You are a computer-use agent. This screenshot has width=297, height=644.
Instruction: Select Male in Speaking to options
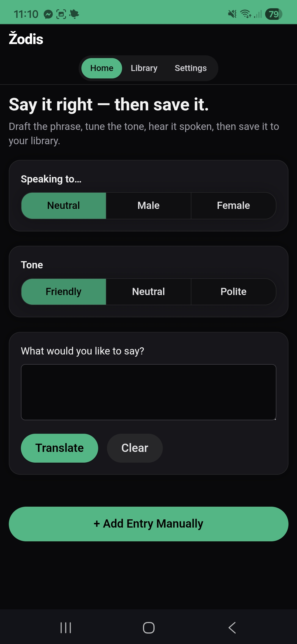[148, 206]
